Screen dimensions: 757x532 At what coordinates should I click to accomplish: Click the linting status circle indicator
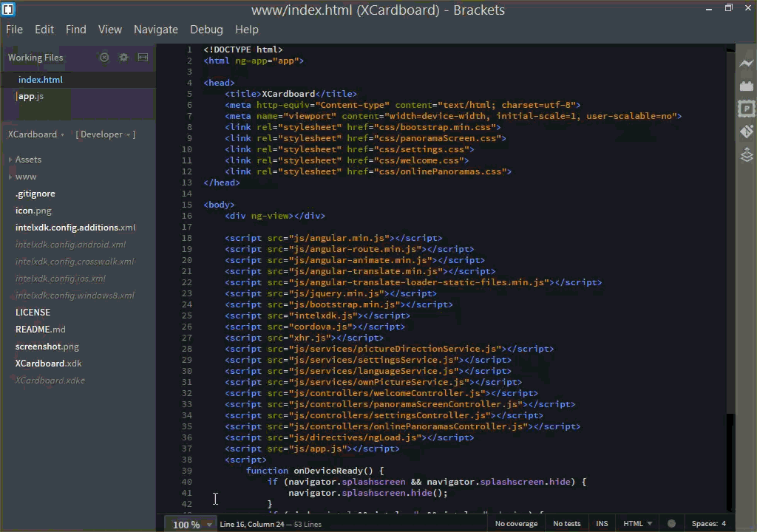(x=671, y=523)
